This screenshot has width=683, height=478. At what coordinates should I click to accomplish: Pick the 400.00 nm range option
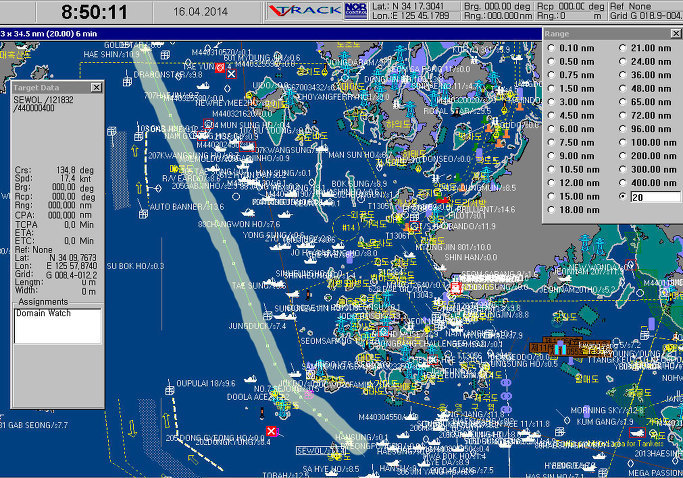[x=625, y=182]
